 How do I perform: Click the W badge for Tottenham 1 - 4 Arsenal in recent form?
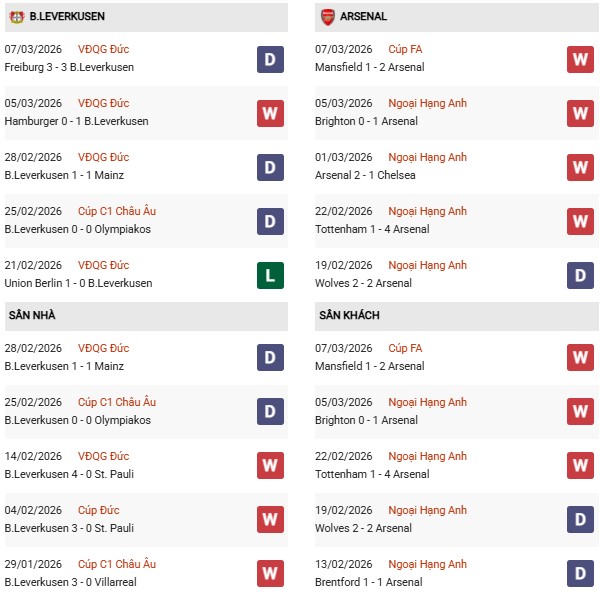click(581, 221)
